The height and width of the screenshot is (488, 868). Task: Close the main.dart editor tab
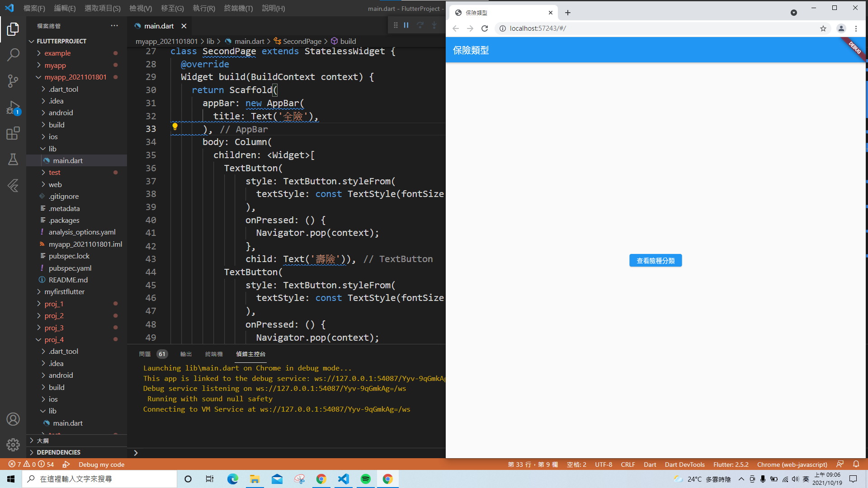point(184,26)
